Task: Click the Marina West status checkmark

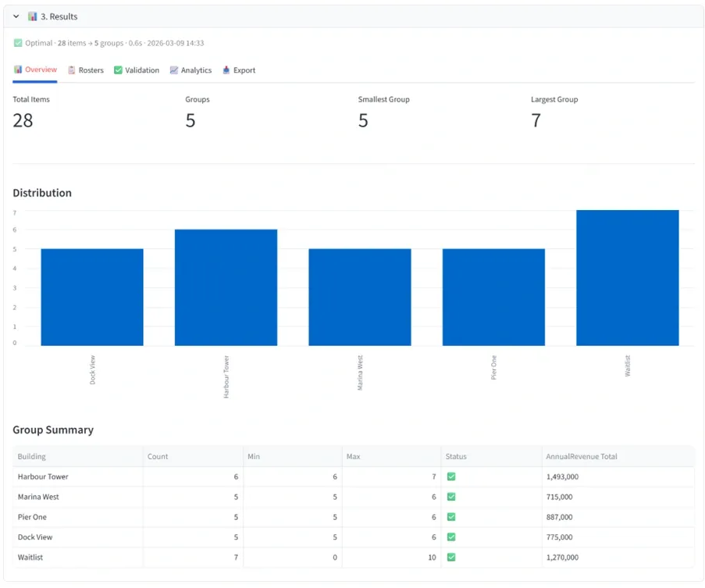Action: [450, 497]
